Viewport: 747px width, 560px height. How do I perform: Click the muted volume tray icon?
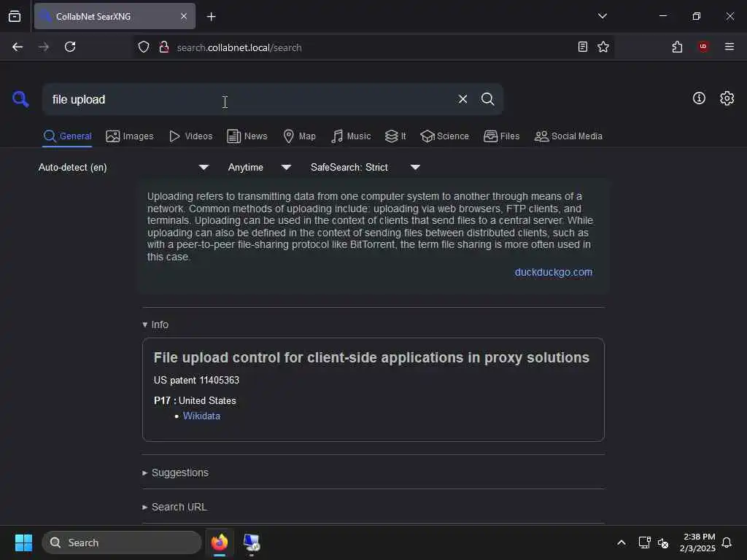click(x=662, y=542)
